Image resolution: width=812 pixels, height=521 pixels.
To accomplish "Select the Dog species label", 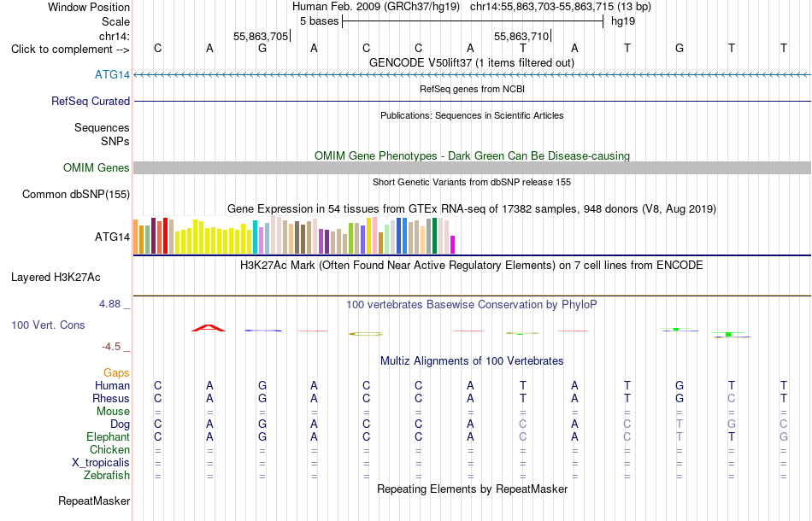I will pos(120,424).
